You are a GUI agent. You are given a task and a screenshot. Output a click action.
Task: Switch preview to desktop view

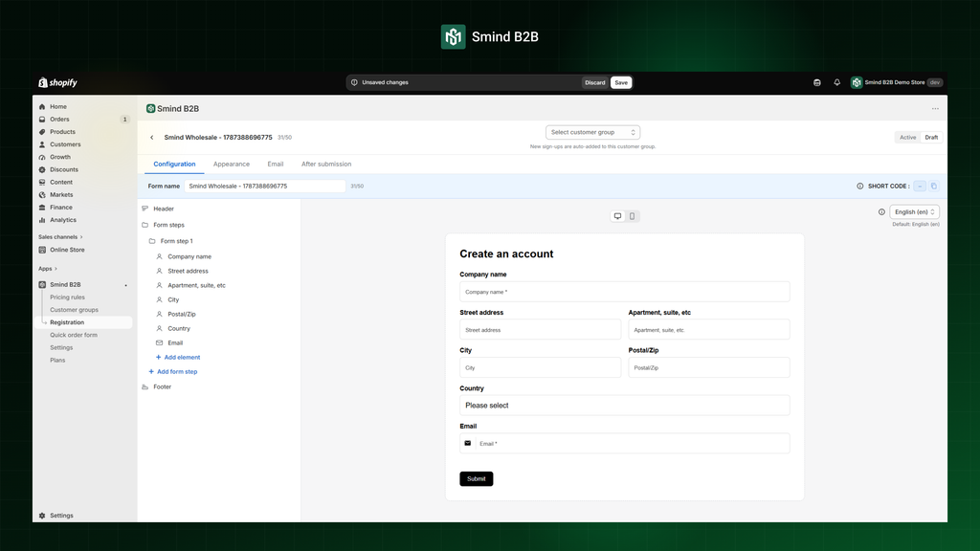pos(617,216)
